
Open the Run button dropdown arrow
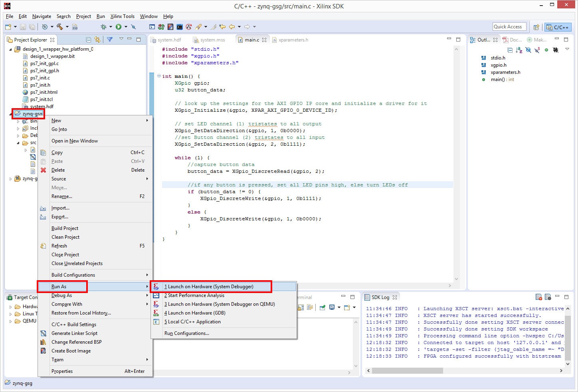126,27
